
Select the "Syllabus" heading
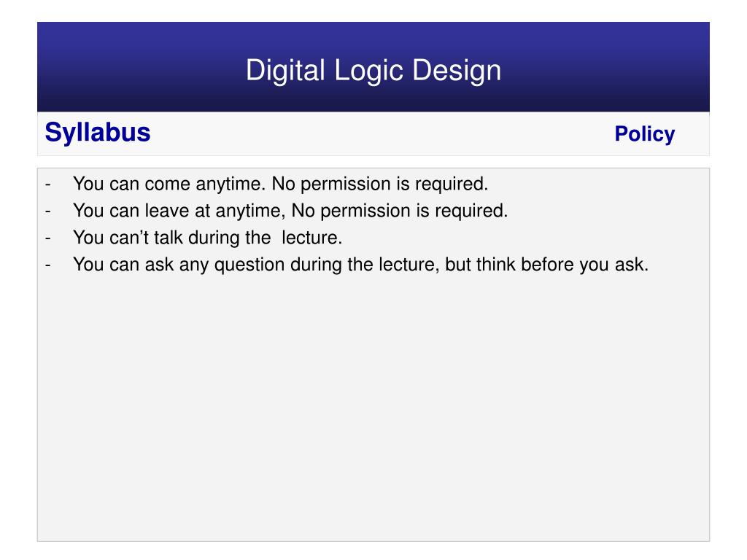(x=98, y=133)
